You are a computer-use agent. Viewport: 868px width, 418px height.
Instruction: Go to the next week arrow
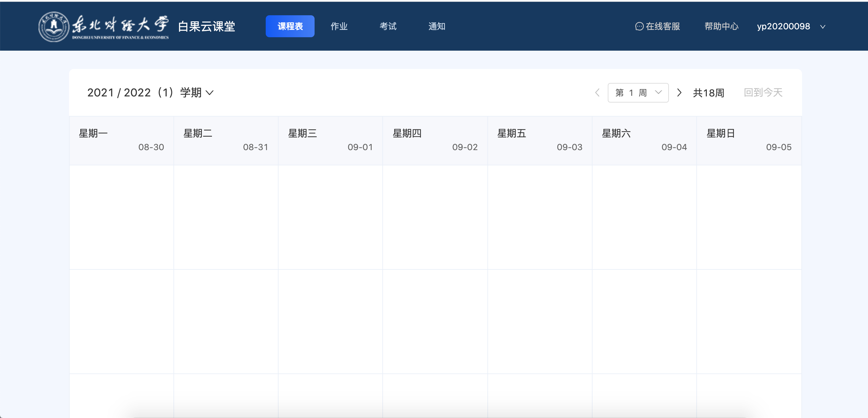click(679, 92)
